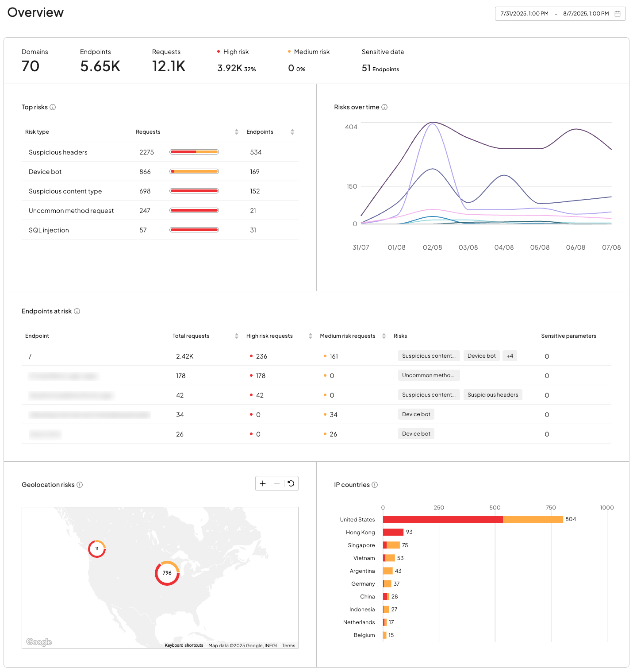Click the start date 7/31/2025 field
The height and width of the screenshot is (672, 633).
[524, 14]
